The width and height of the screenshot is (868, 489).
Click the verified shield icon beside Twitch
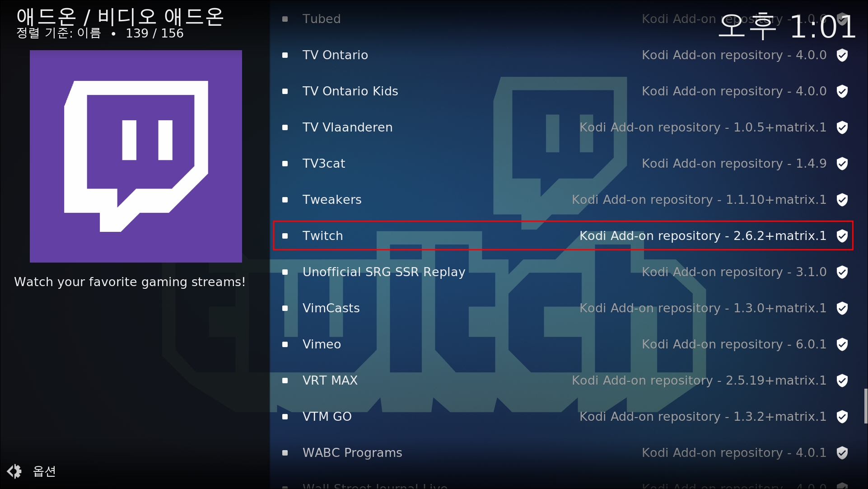point(842,235)
